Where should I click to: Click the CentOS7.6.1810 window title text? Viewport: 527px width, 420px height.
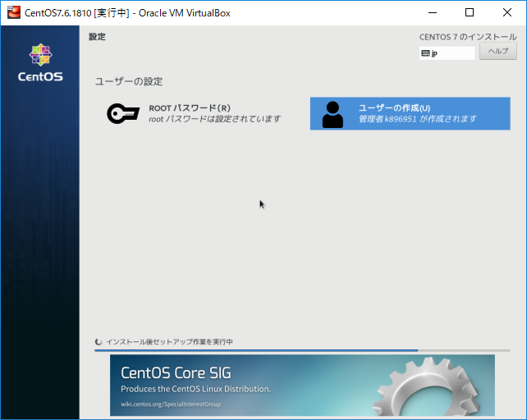coord(127,13)
